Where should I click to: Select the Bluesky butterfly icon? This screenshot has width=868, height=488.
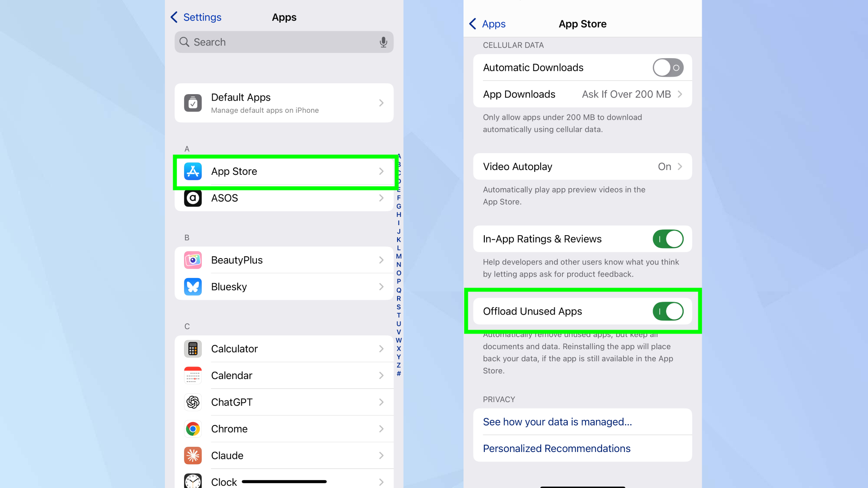[193, 287]
